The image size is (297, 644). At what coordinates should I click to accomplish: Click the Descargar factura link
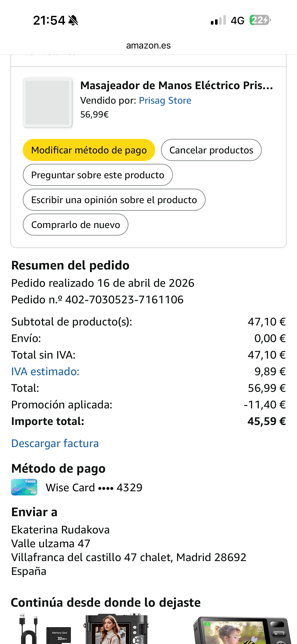[x=55, y=443]
